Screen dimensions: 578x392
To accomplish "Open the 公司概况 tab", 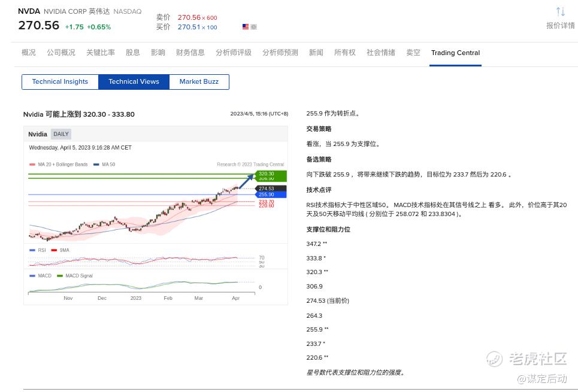I will tap(61, 53).
